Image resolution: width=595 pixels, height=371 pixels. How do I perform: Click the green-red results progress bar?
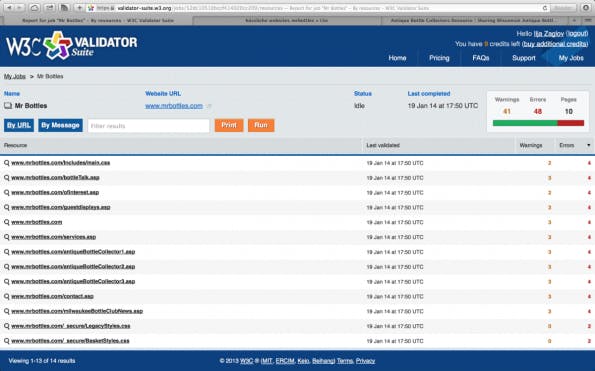point(538,123)
